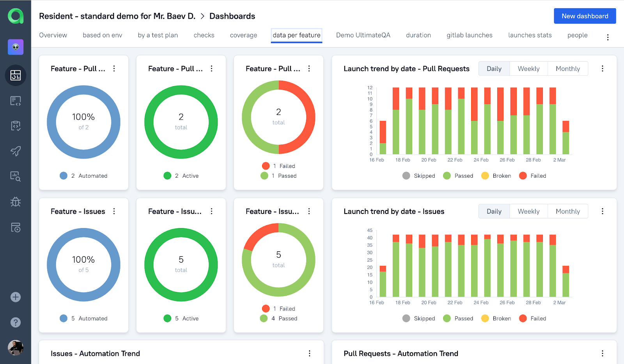Click the project name breadcrumb link
This screenshot has height=364, width=624.
click(117, 16)
